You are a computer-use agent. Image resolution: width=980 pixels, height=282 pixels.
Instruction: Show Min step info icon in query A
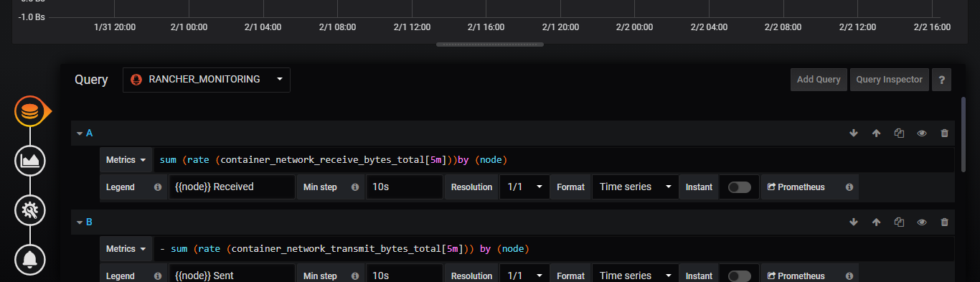354,187
